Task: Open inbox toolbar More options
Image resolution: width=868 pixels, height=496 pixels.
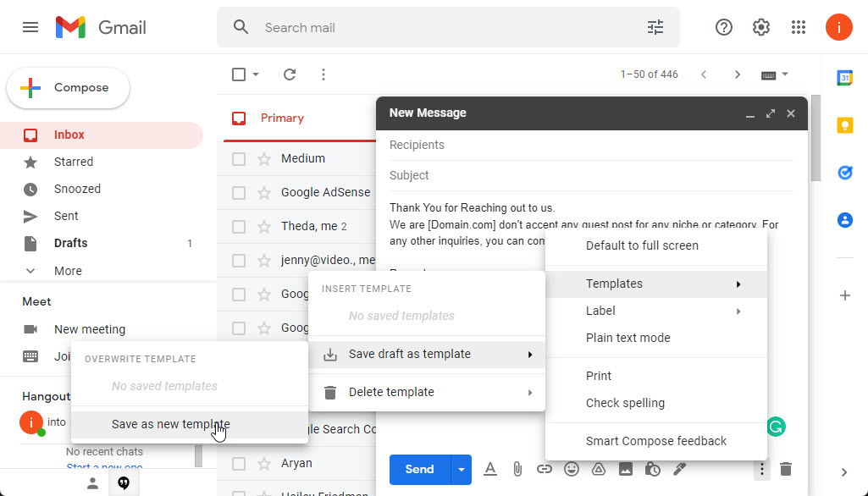Action: [323, 74]
